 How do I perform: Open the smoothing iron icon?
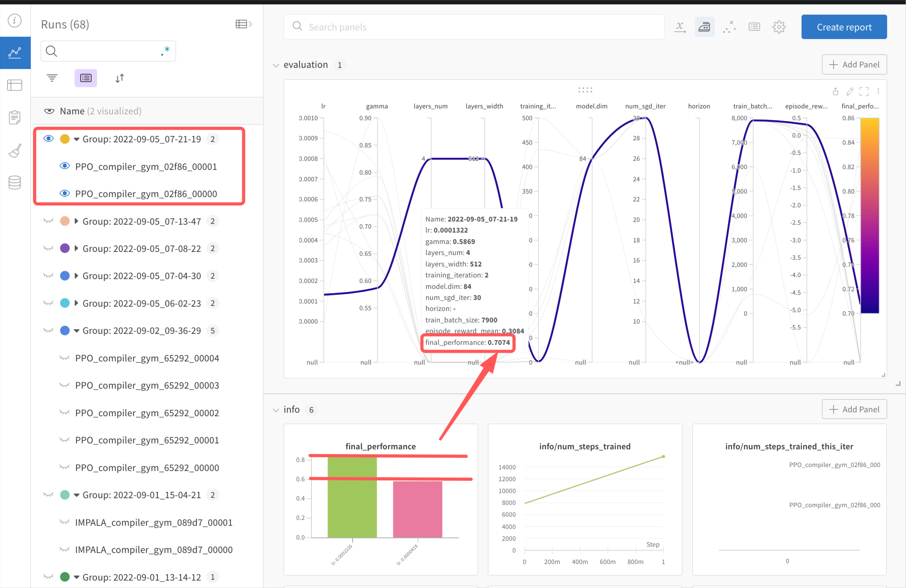pos(704,27)
